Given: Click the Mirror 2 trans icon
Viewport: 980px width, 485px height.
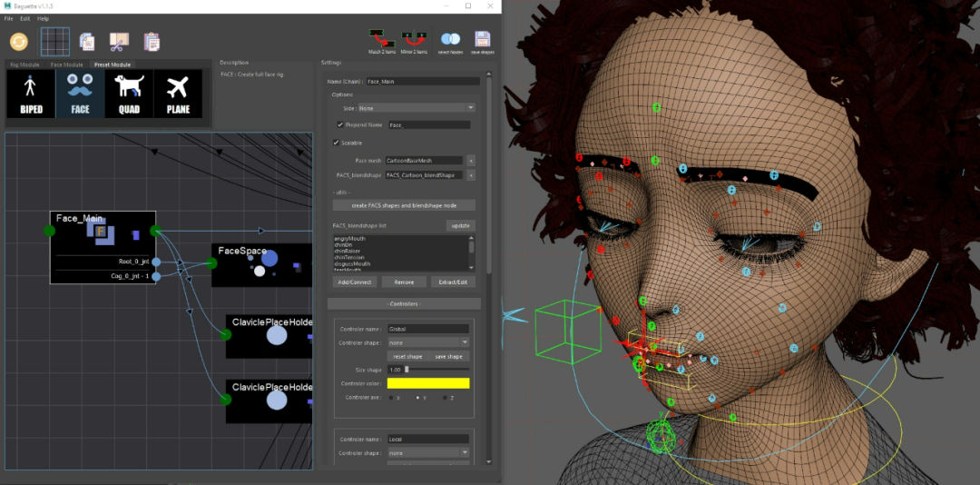Looking at the screenshot, I should click(414, 39).
